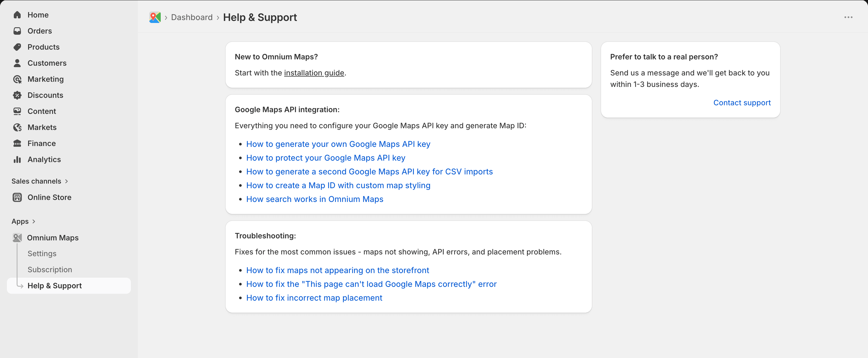Image resolution: width=868 pixels, height=358 pixels.
Task: Open guide on protecting your Google Maps API key
Action: point(325,158)
